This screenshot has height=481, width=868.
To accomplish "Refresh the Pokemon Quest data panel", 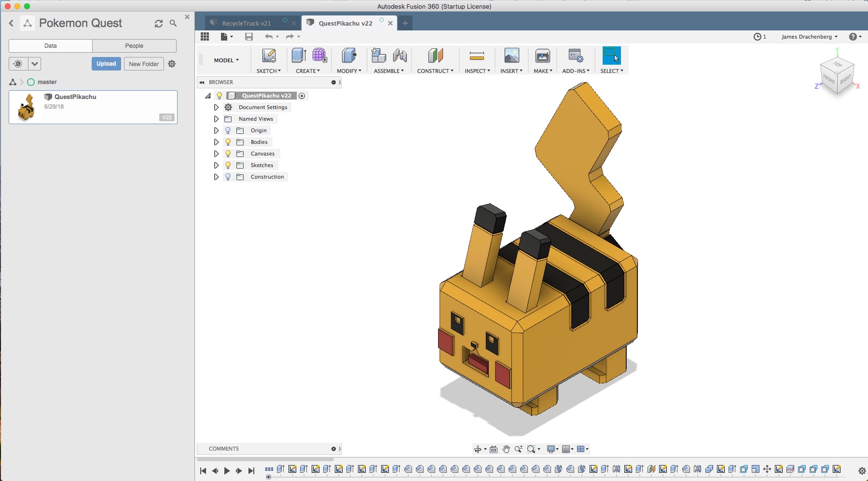I will tap(159, 23).
